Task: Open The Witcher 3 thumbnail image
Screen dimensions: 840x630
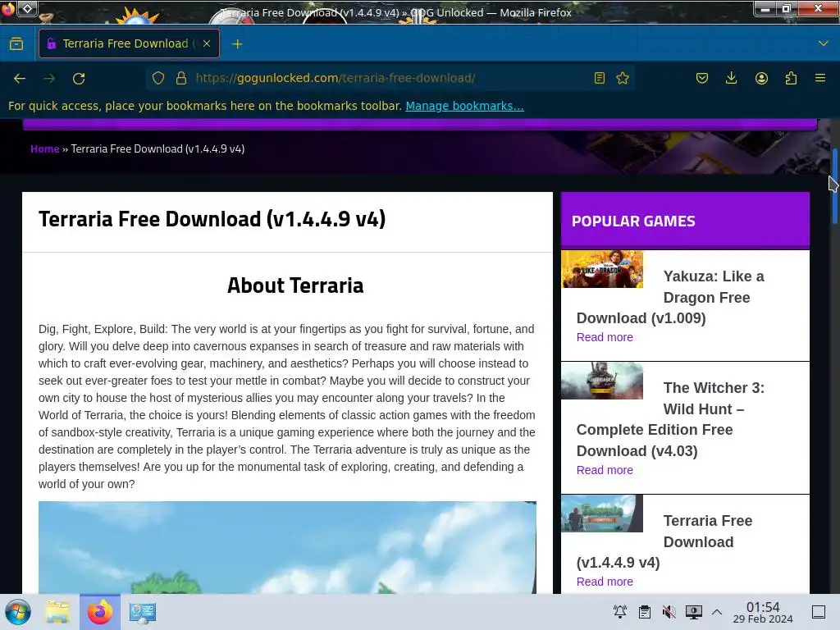Action: click(x=602, y=381)
